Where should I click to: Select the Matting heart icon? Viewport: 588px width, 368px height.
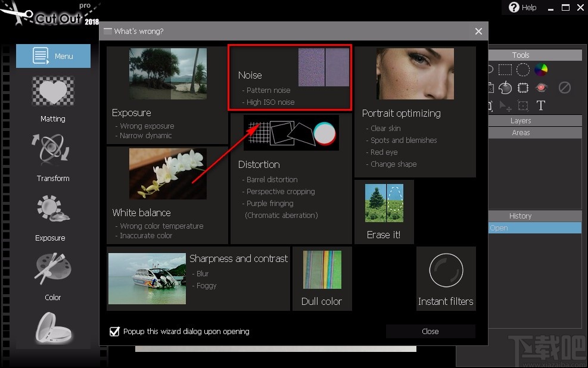click(x=53, y=92)
